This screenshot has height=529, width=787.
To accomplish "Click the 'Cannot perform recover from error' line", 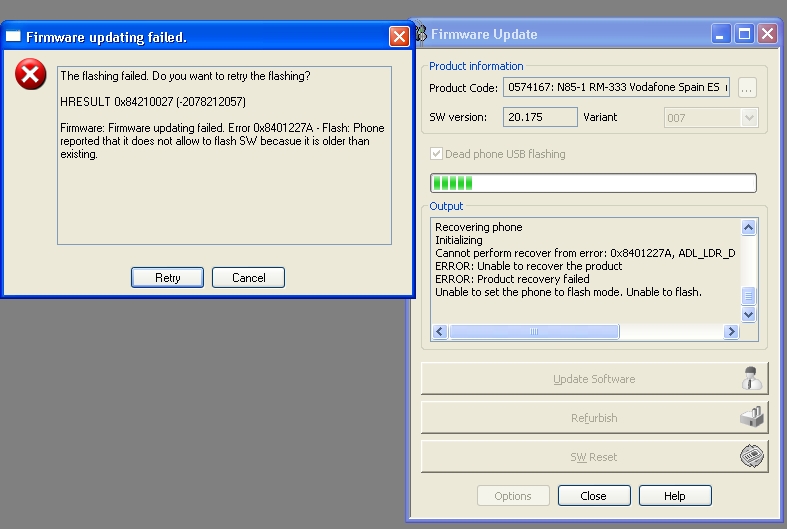I will (x=585, y=253).
